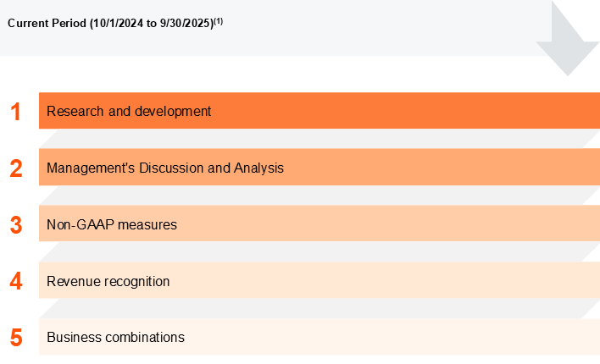
Task: Select the number 4 rank marker
Action: point(16,281)
